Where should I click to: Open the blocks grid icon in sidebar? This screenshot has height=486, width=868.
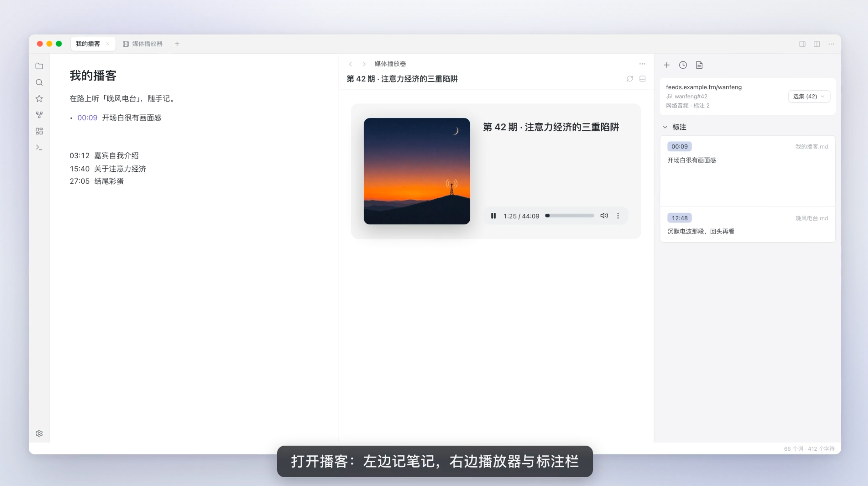[39, 131]
